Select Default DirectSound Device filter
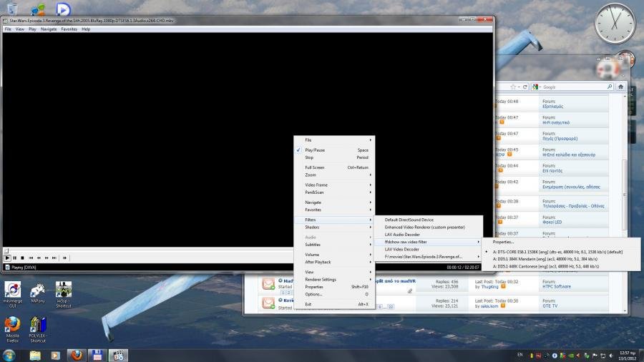This screenshot has width=644, height=362. tap(428, 220)
